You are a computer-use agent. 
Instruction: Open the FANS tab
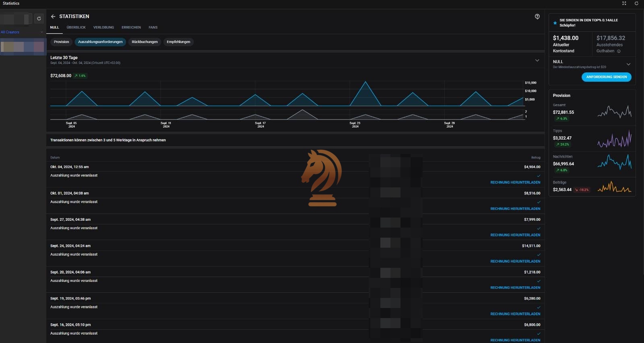[x=153, y=27]
